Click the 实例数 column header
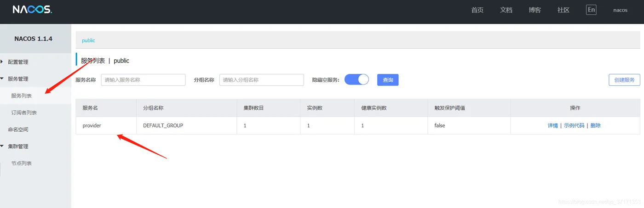 point(328,108)
